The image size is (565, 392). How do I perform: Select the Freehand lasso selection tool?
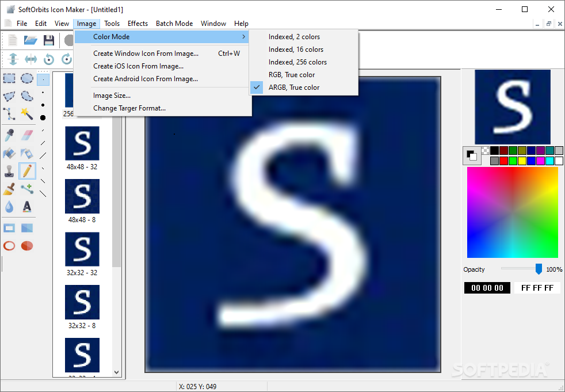[x=27, y=96]
